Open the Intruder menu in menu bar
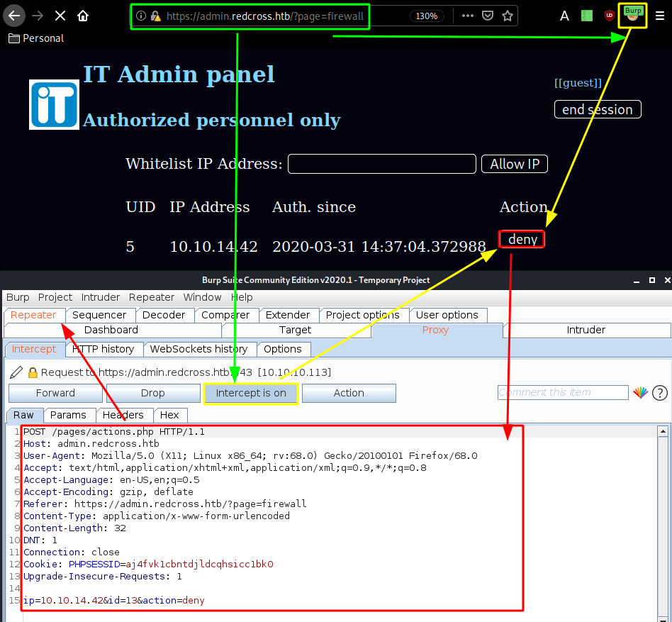The width and height of the screenshot is (672, 622). coord(100,297)
